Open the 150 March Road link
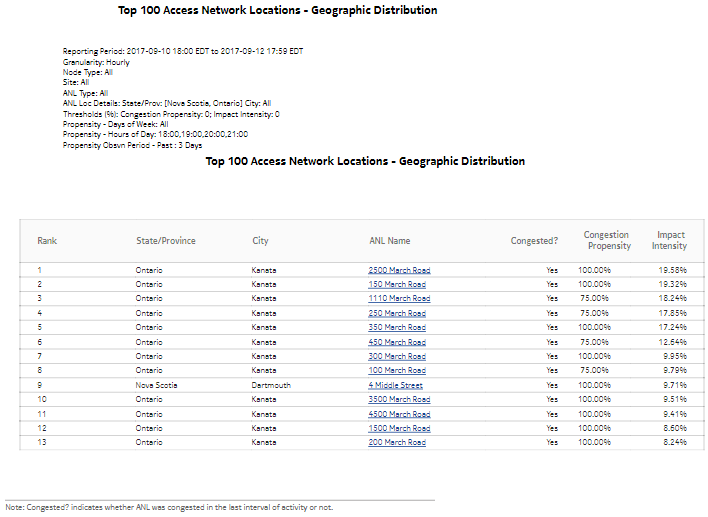Viewport: 708px width, 517px height. (x=397, y=284)
